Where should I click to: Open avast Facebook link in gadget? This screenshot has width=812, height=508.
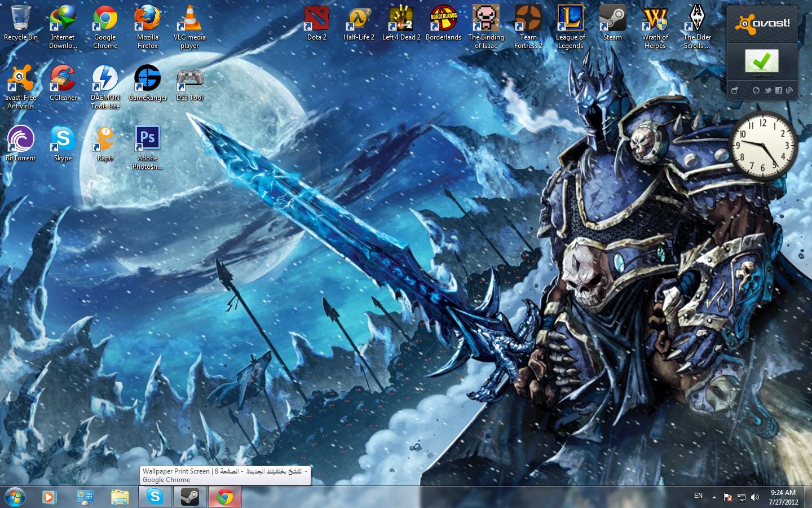point(779,90)
